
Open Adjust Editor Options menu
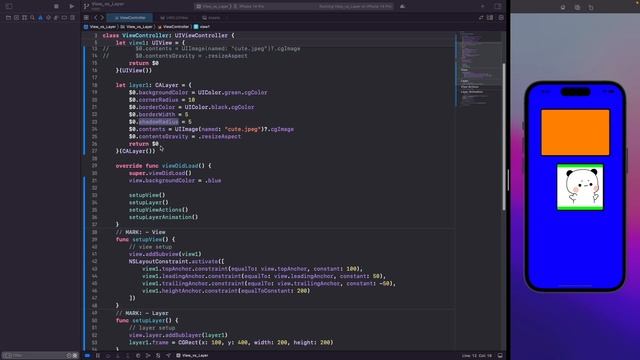click(490, 18)
